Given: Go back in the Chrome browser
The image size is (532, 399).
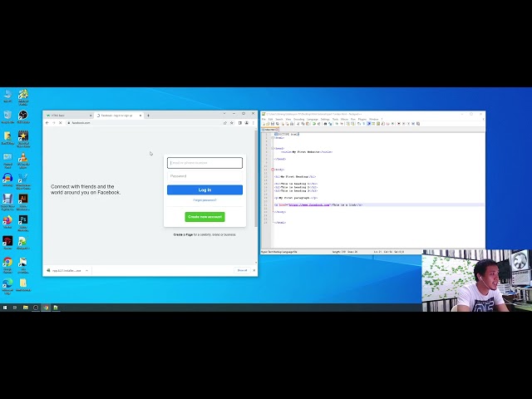Looking at the screenshot, I should 47,123.
